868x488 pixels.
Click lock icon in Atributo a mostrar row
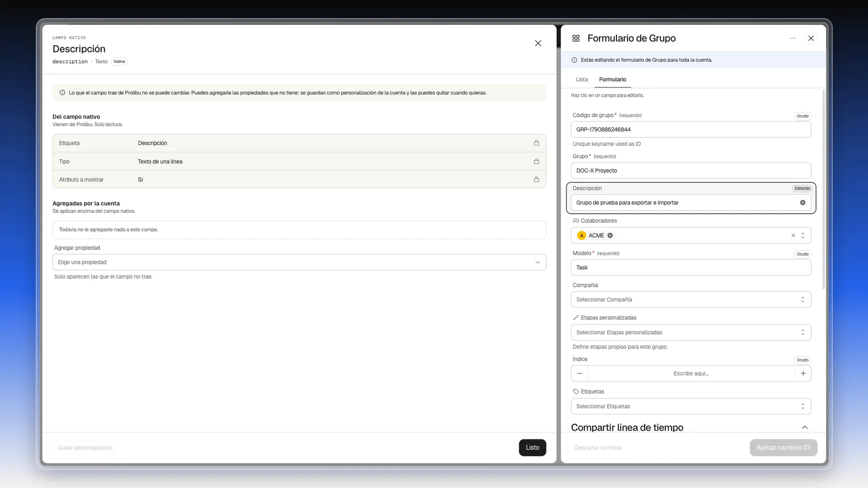coord(536,179)
